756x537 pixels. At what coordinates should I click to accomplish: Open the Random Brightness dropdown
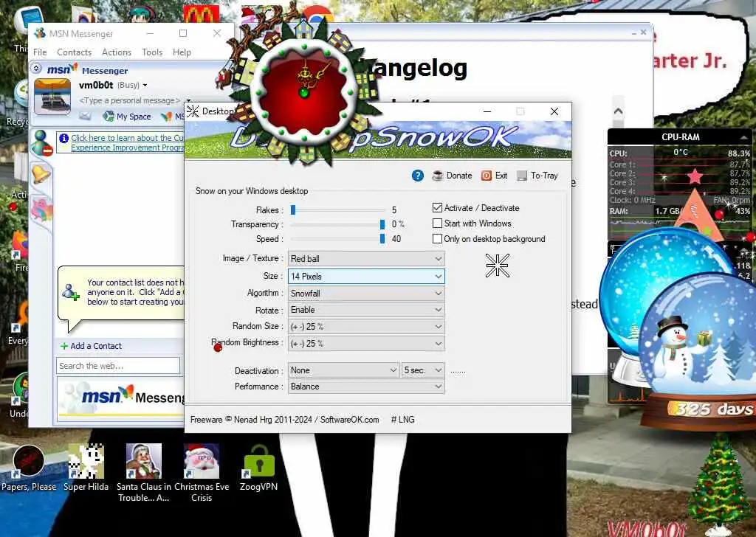point(366,344)
